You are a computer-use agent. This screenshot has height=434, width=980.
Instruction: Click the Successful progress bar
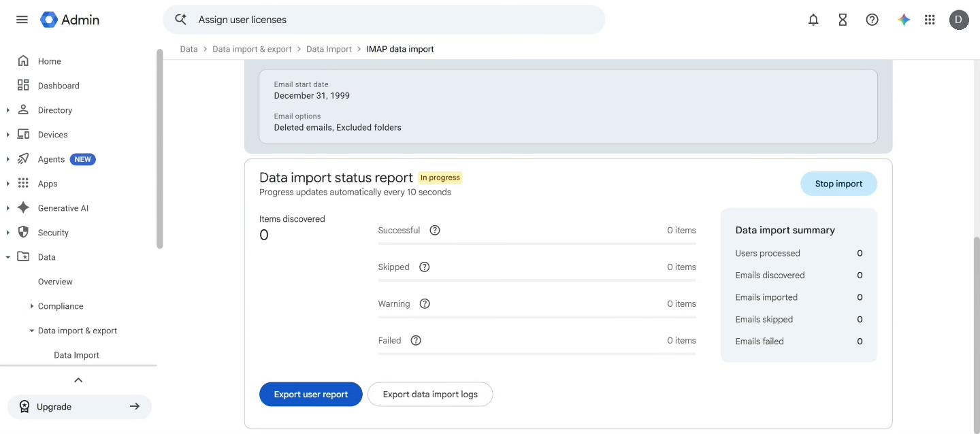tap(537, 244)
